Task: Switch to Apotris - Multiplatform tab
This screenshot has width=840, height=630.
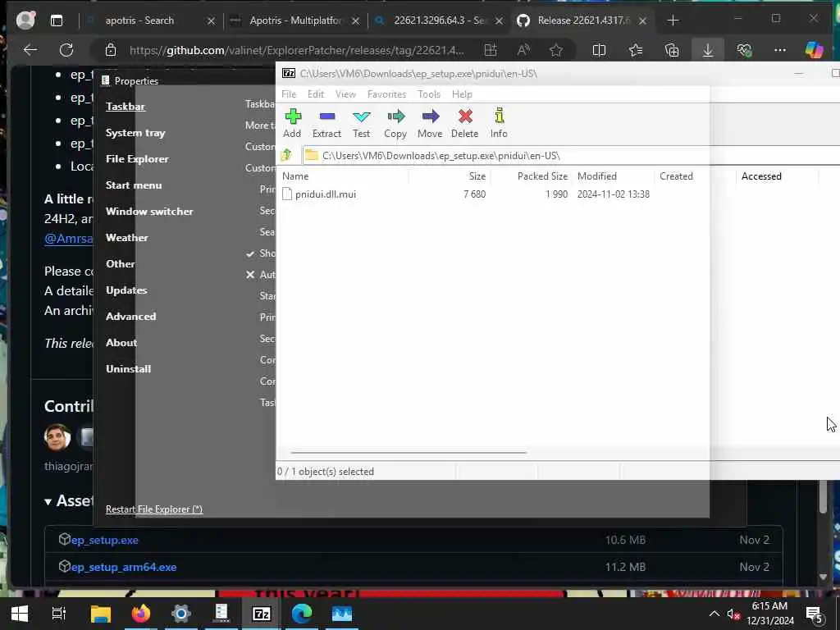Action: coord(295,21)
